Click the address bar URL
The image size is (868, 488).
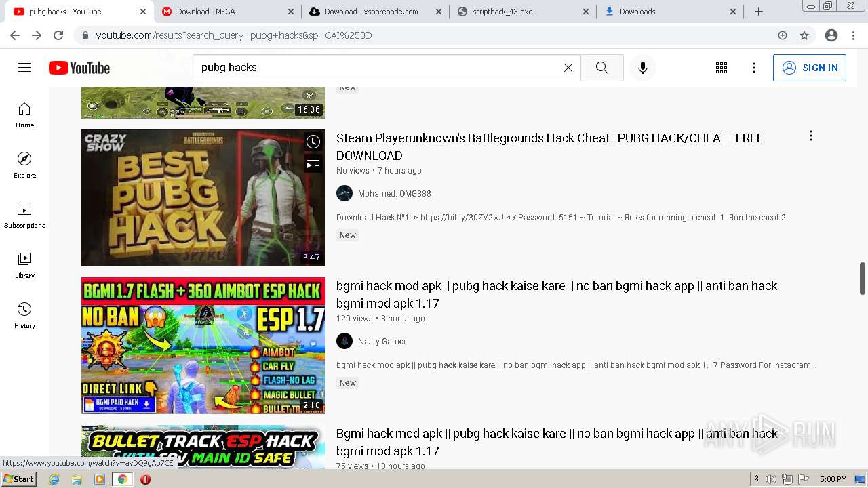click(234, 35)
